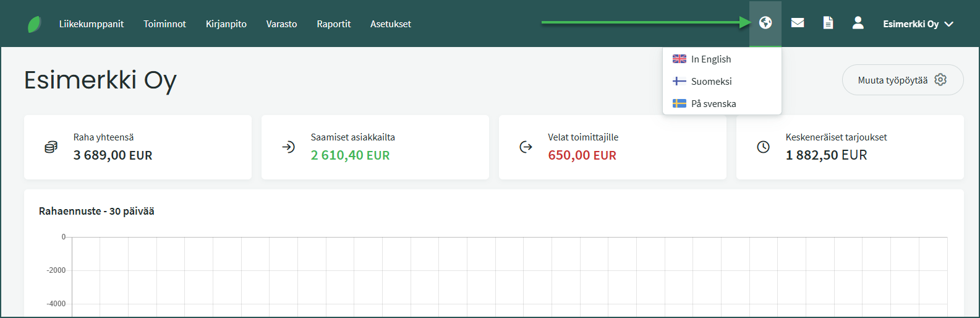Open the Asetukset menu
980x318 pixels.
tap(391, 24)
